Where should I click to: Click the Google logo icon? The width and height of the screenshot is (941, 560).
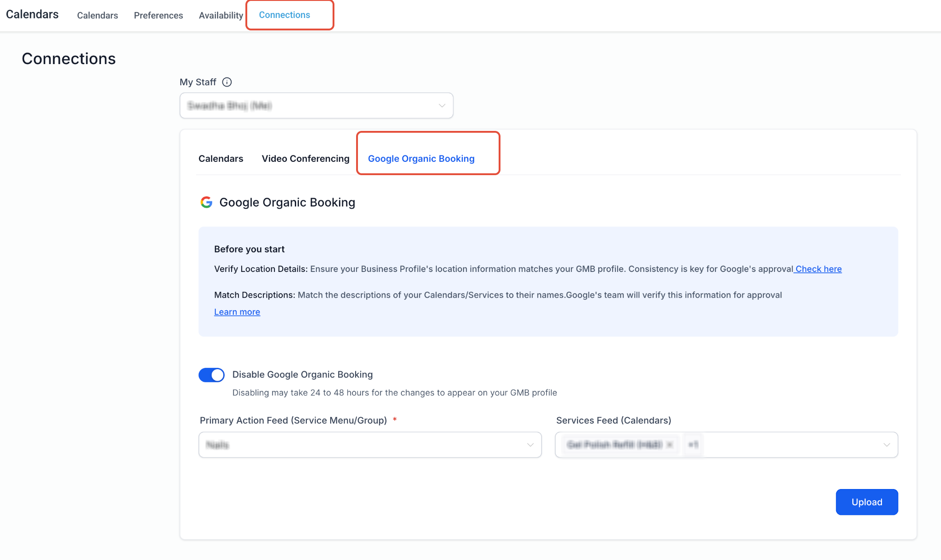(206, 202)
